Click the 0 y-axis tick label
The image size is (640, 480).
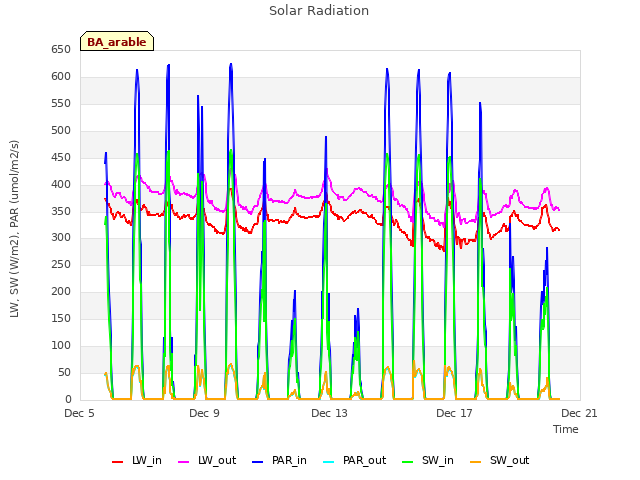[68, 399]
